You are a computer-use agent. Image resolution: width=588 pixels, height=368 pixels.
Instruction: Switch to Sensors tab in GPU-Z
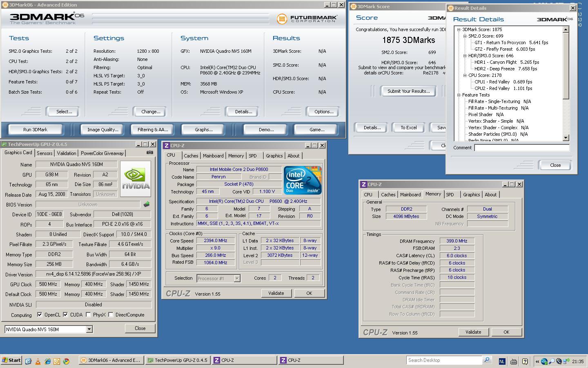45,153
